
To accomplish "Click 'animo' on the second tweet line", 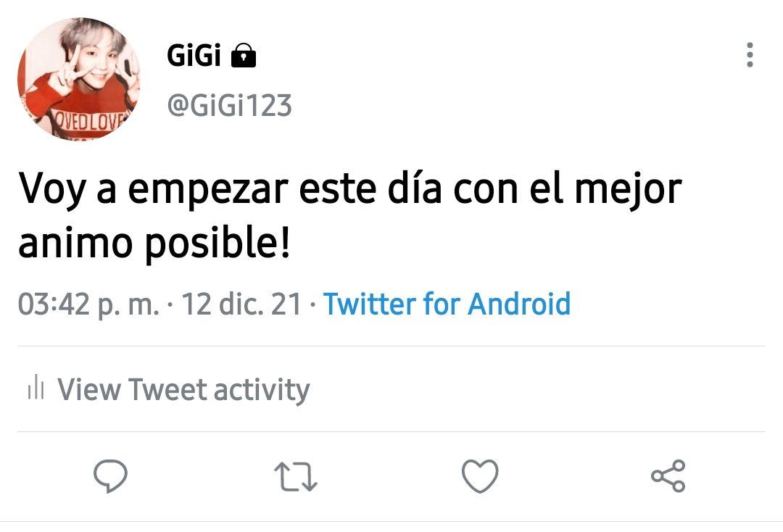I will (x=75, y=243).
